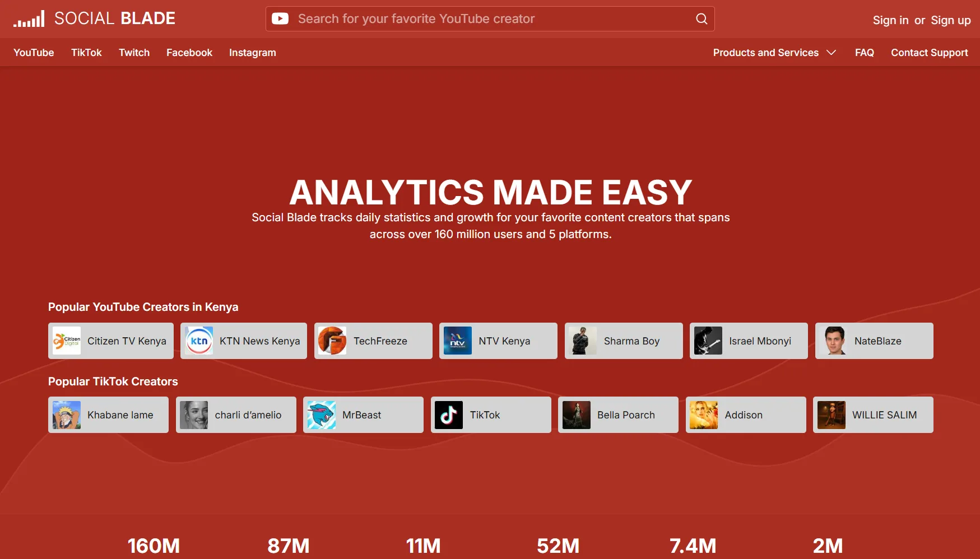Open the YouTube navigation tab
Screen dimensions: 980x559
(x=34, y=53)
